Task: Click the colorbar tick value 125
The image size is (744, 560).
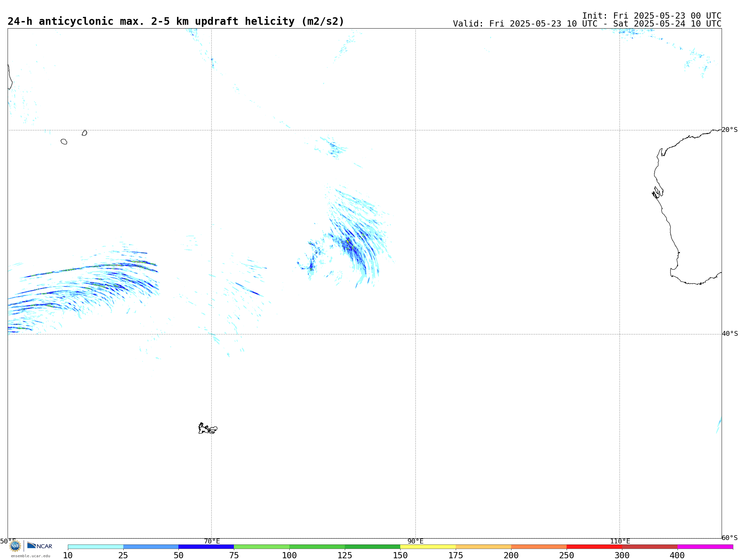Action: pyautogui.click(x=345, y=555)
